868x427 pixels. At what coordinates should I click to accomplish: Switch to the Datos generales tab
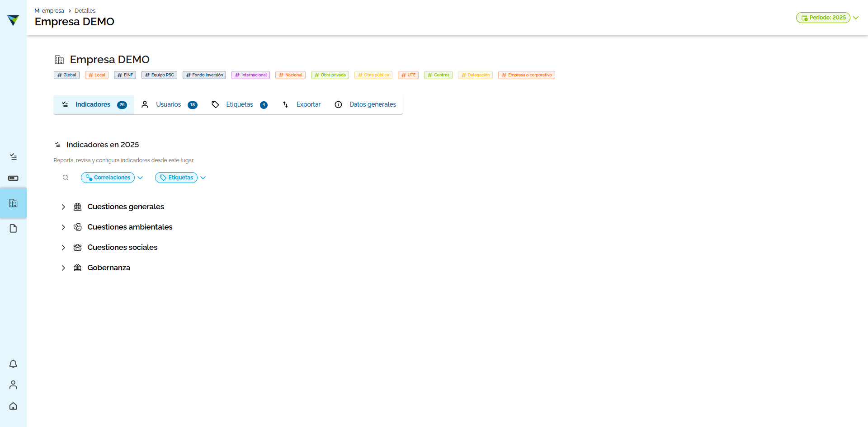click(365, 104)
